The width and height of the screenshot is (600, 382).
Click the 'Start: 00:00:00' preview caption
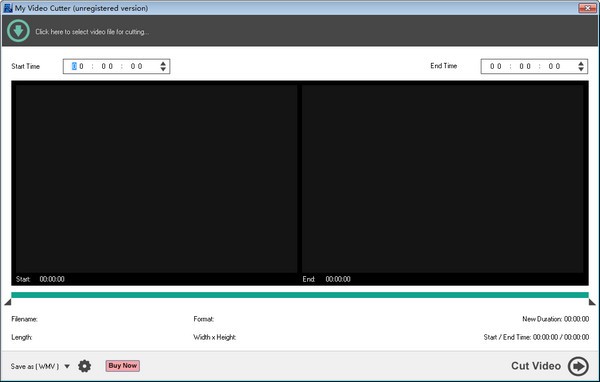point(40,279)
